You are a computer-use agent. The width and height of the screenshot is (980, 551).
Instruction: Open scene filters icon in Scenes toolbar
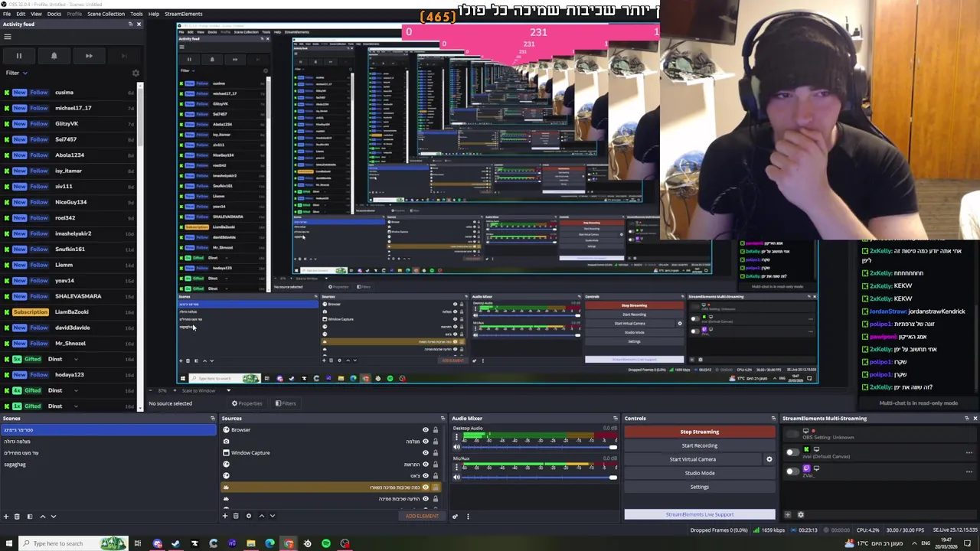30,517
